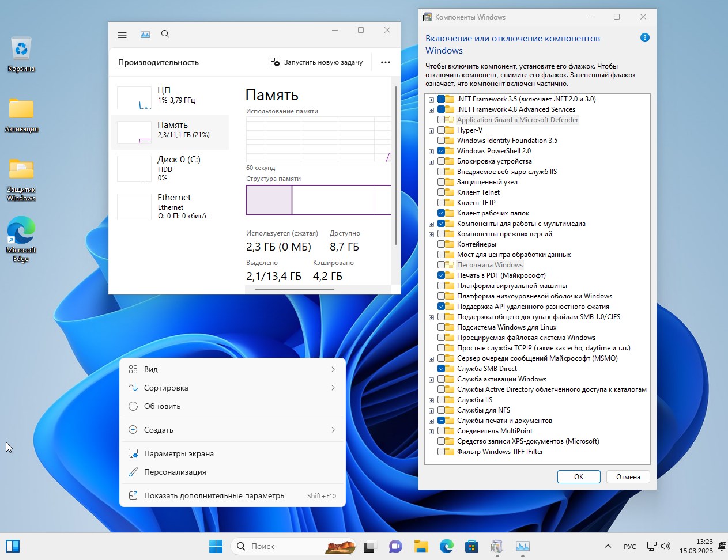Open Microsoft Store from taskbar
The image size is (728, 560).
pos(471,546)
